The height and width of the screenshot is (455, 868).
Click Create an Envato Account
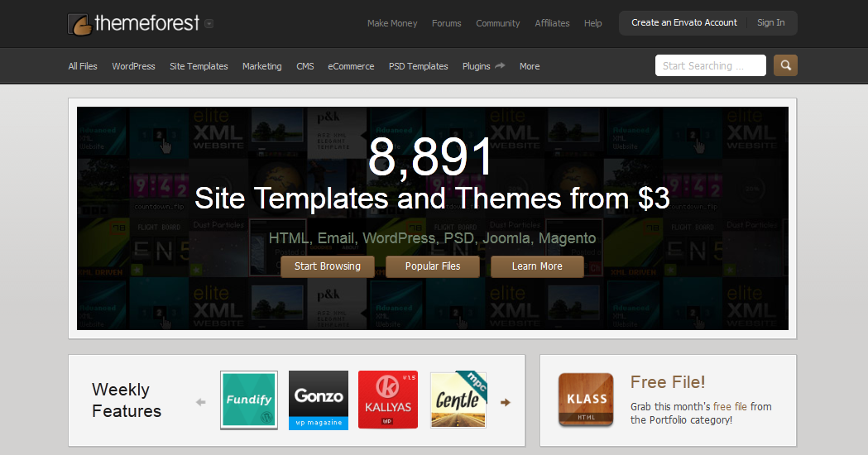tap(684, 22)
